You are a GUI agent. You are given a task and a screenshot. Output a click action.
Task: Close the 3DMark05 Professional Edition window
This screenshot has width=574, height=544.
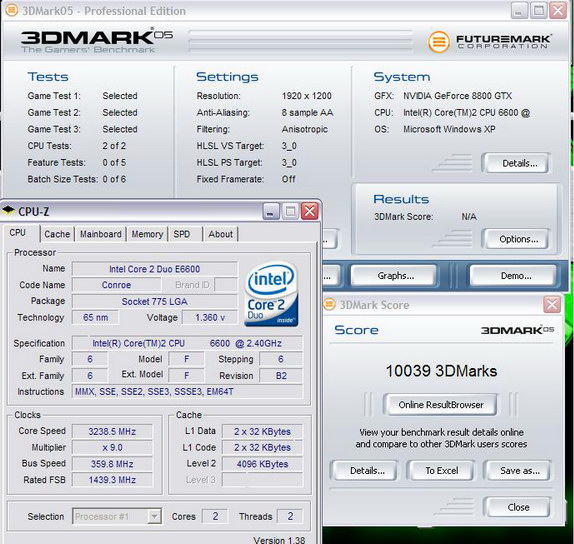point(558,11)
